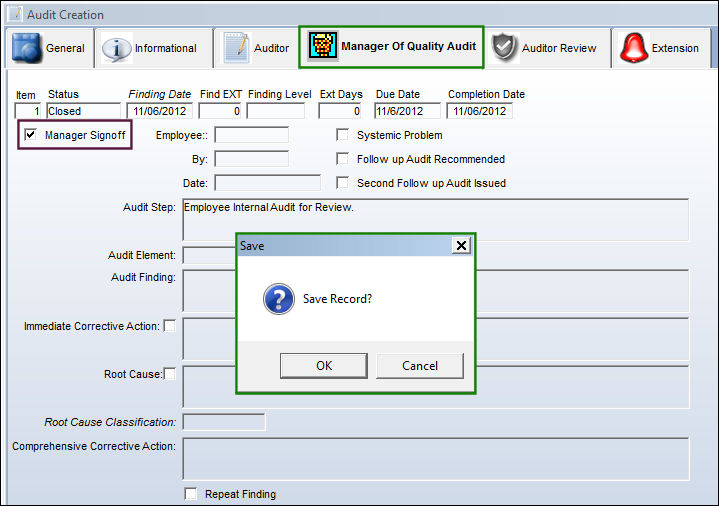Click the By input field
Viewport: 719px width, 506px height.
click(252, 159)
